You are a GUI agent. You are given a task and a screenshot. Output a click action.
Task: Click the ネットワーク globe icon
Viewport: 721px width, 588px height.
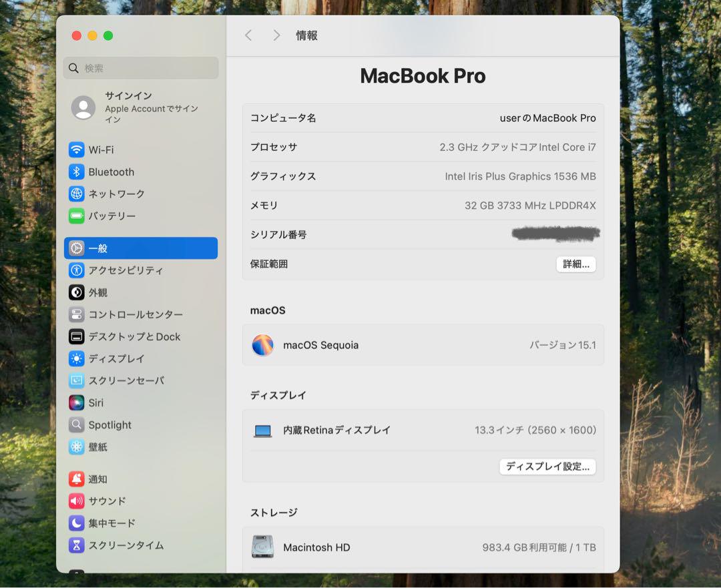pos(76,194)
